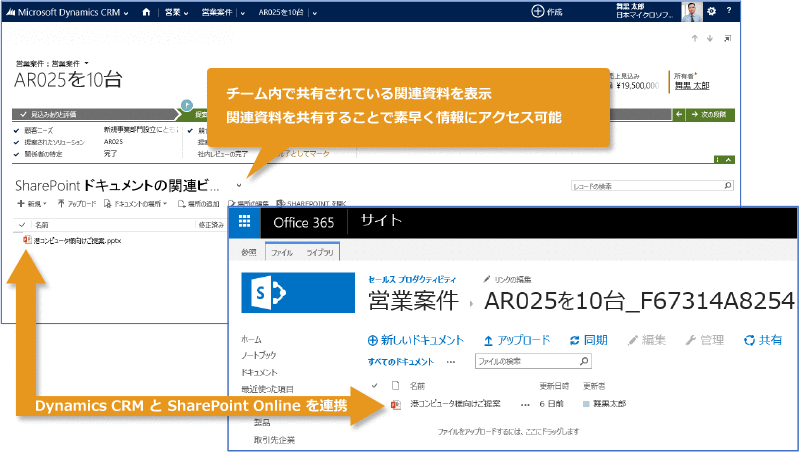Click the アップロード icon in CRM document toolbar
Image resolution: width=799 pixels, height=452 pixels.
coord(62,203)
